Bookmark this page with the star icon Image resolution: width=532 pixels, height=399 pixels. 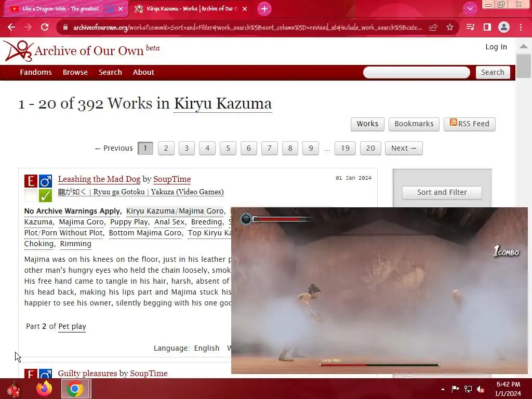click(450, 27)
